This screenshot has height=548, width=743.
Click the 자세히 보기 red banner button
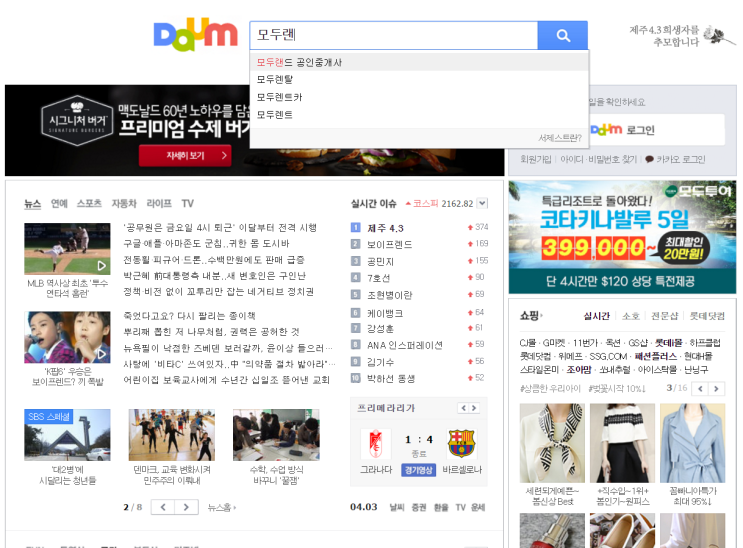point(185,155)
